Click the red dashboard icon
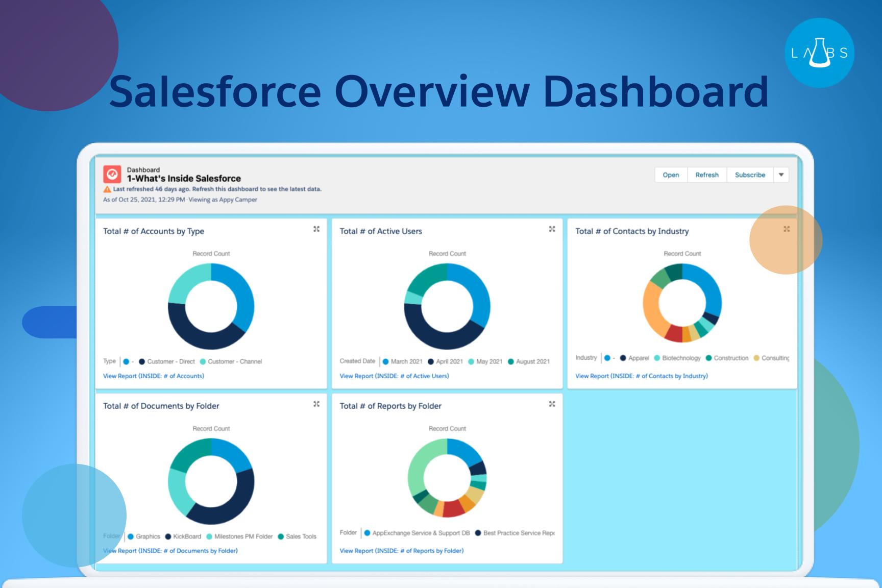Image resolution: width=882 pixels, height=588 pixels. click(x=112, y=174)
